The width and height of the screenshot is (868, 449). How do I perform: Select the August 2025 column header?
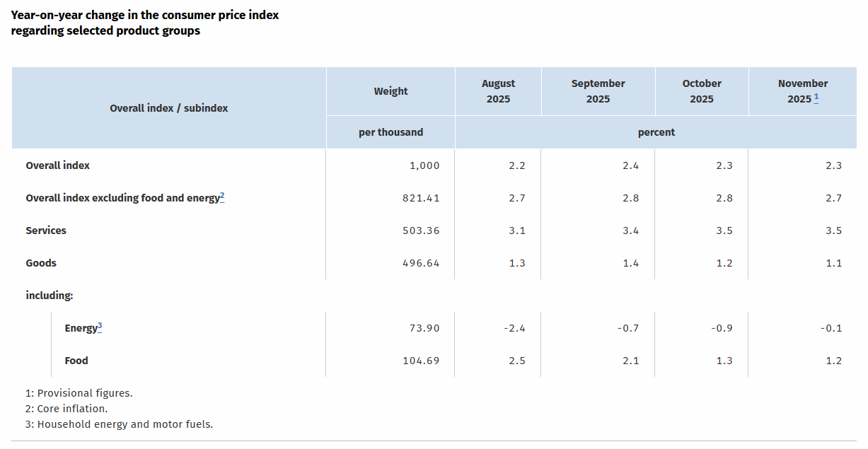tap(498, 91)
